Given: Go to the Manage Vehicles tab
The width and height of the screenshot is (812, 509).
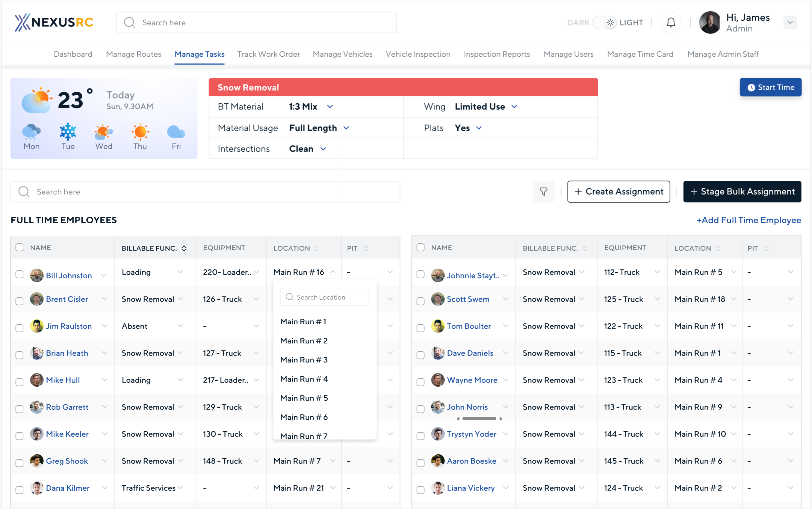Looking at the screenshot, I should tap(342, 54).
